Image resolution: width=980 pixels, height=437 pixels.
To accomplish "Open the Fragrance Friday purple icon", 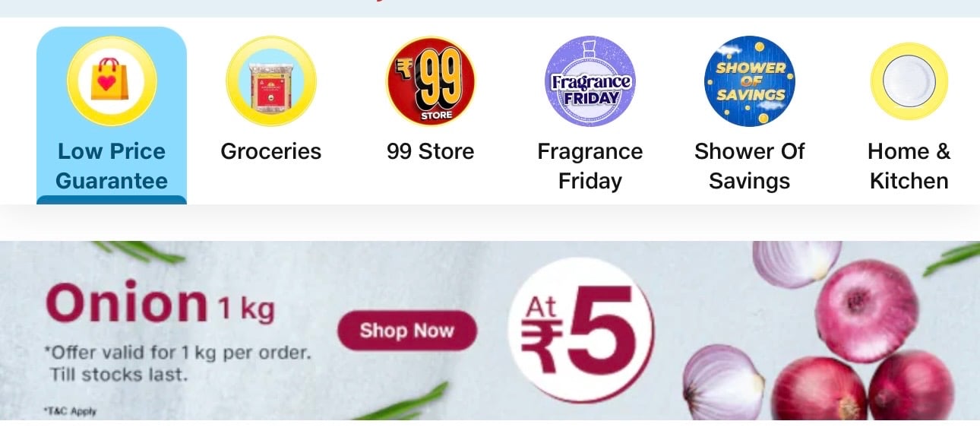I will [590, 81].
